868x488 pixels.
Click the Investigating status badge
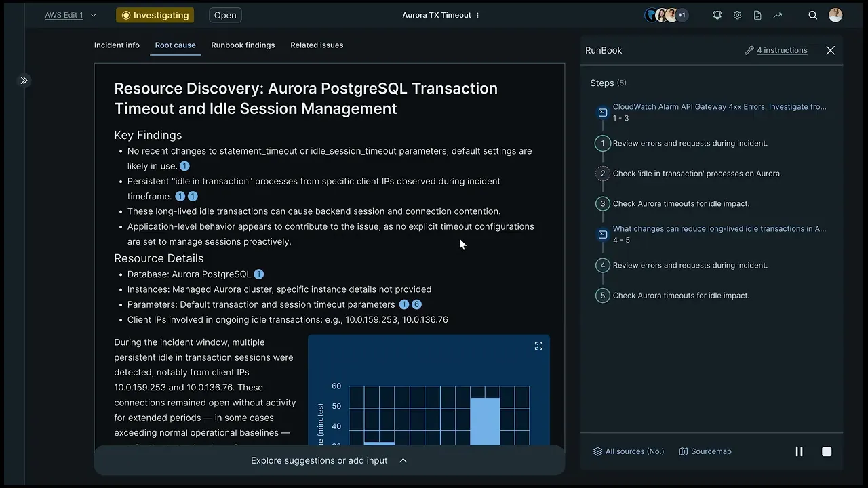coord(155,15)
